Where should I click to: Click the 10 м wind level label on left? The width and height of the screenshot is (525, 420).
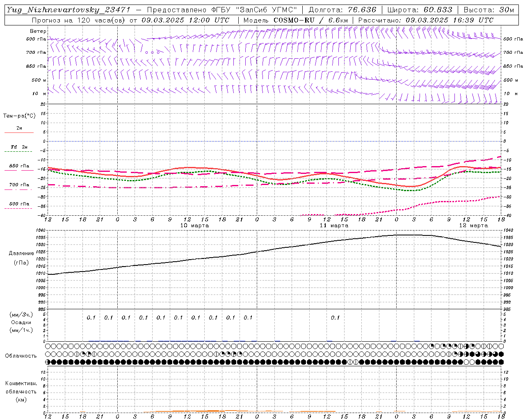[x=39, y=94]
